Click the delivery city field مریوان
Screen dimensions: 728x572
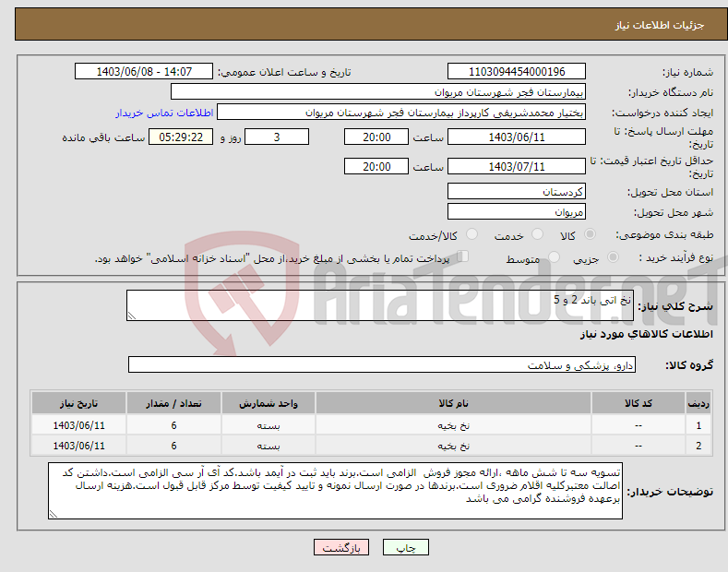[517, 211]
